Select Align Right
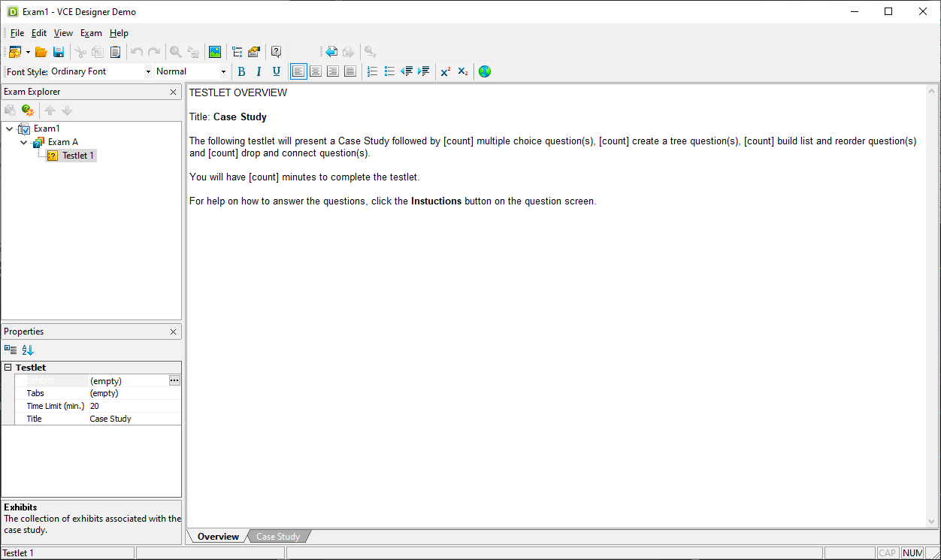This screenshot has height=560, width=941. (x=332, y=71)
